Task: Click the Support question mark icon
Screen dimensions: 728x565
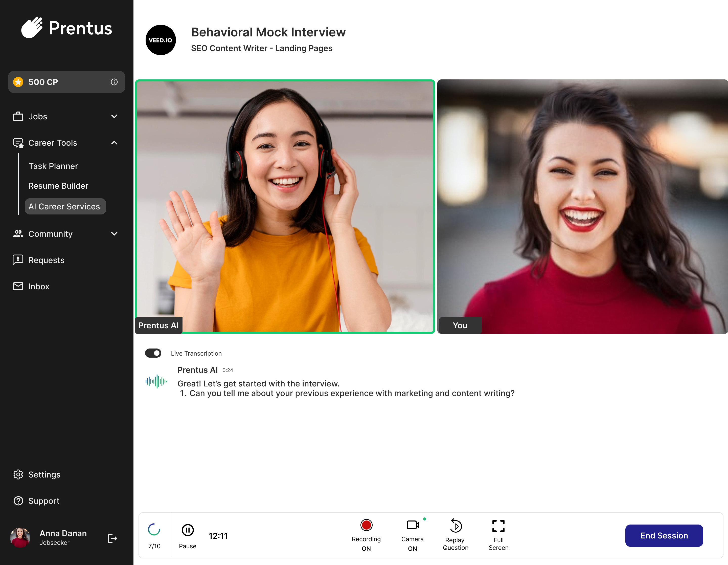Action: pos(18,501)
